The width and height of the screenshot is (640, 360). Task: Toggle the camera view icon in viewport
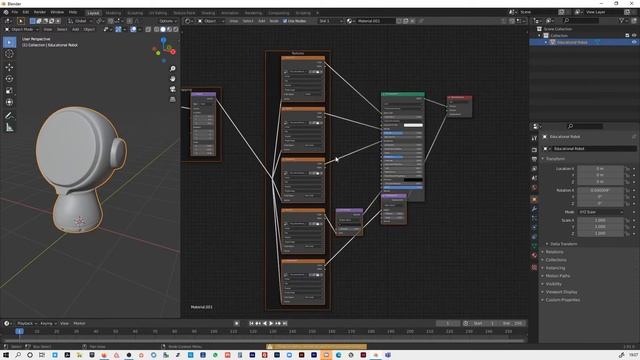[x=173, y=89]
